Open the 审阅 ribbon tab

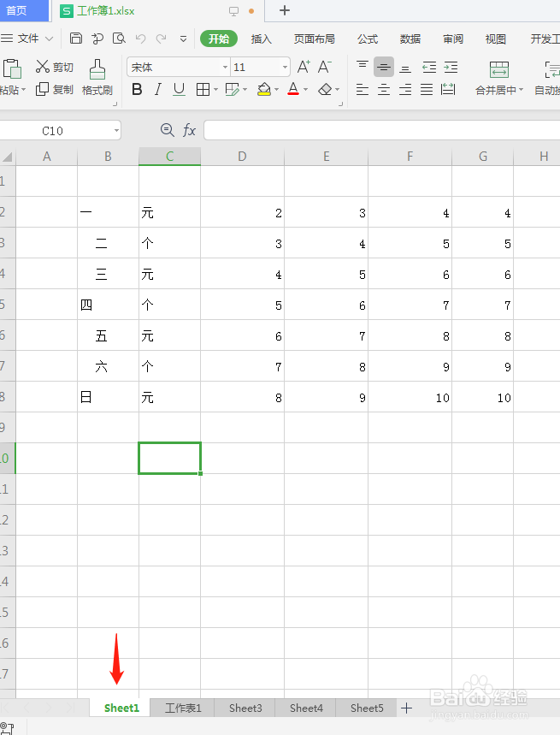[x=453, y=39]
